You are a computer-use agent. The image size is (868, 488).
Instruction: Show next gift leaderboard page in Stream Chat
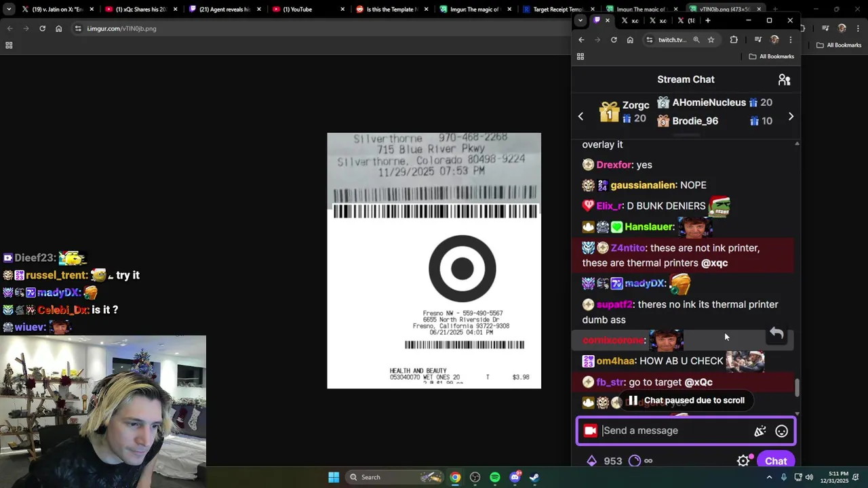pos(791,117)
